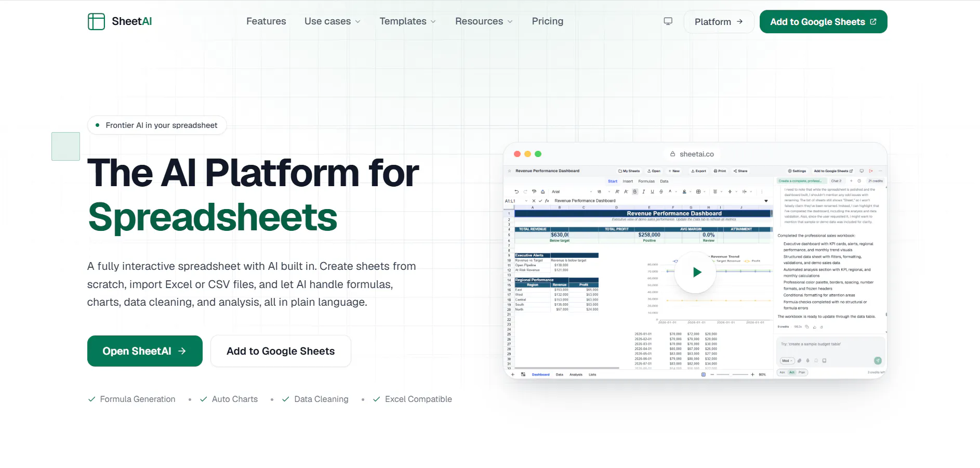Expand the Resources navigation dropdown
The height and width of the screenshot is (468, 980).
[484, 21]
